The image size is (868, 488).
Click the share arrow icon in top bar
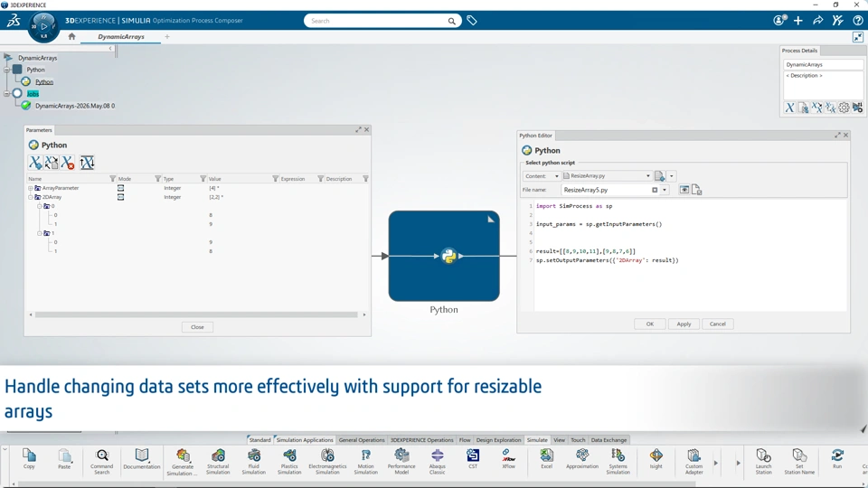817,21
